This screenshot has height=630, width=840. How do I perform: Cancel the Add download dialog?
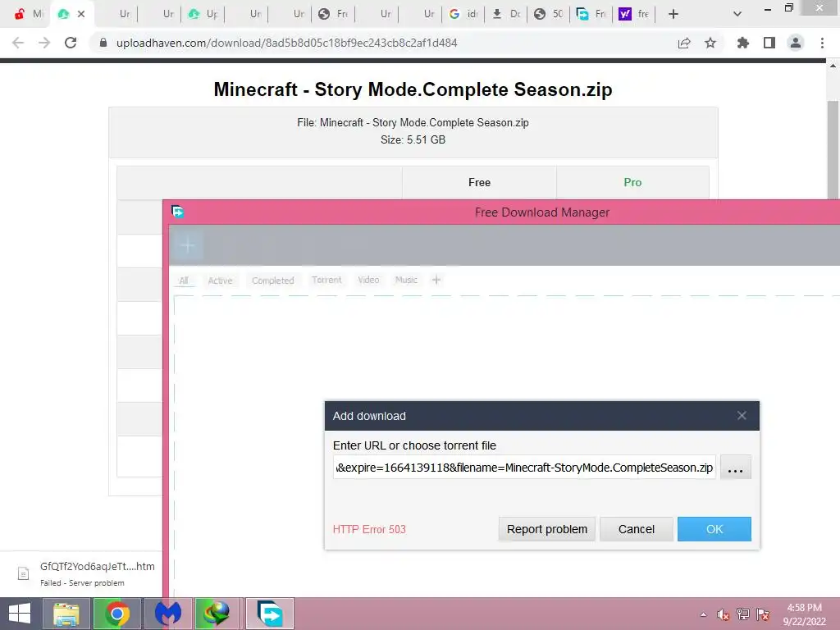tap(636, 529)
